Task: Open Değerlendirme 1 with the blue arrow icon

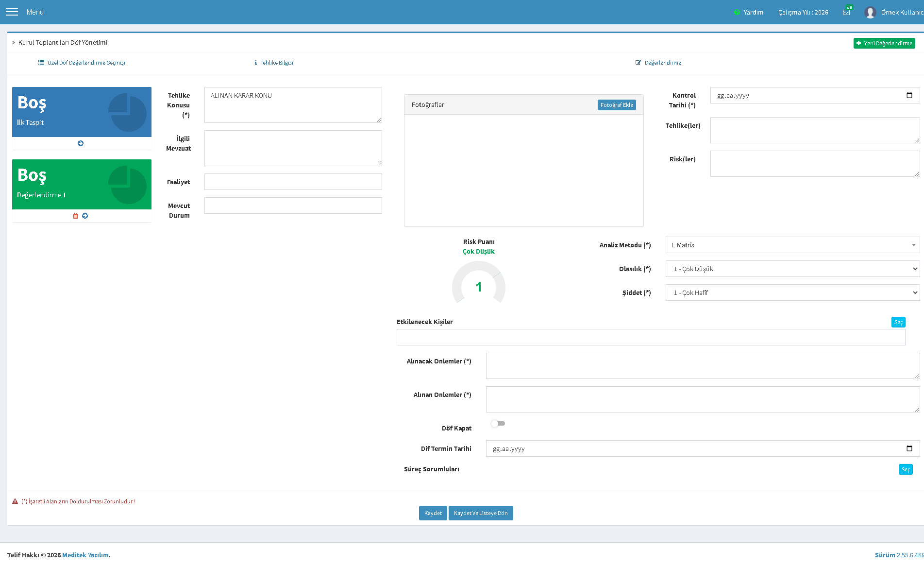Action: click(85, 216)
